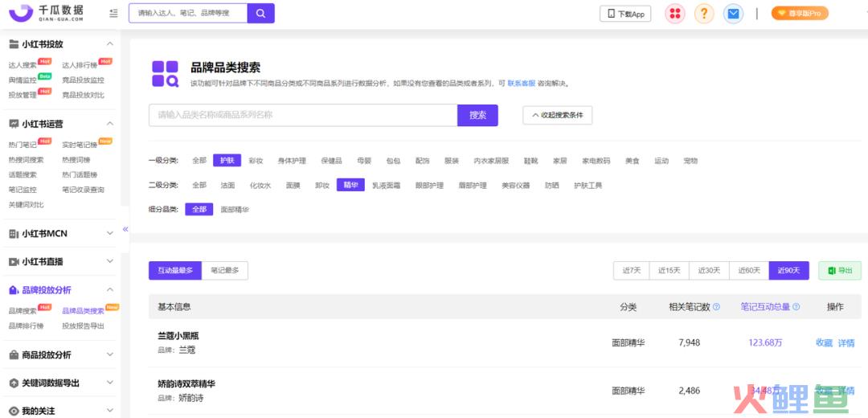Collapse the 小红书投放 section
Screen dimensions: 868x418
110,43
